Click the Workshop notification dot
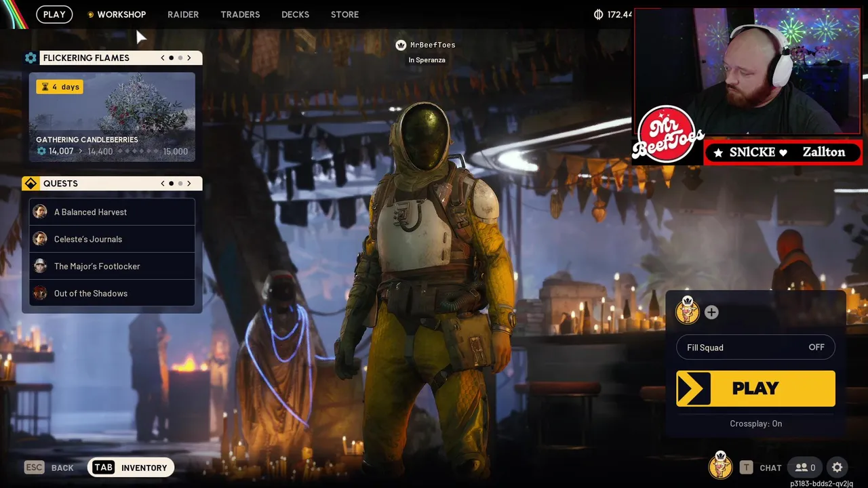Screen dimensions: 868x488 coord(90,15)
